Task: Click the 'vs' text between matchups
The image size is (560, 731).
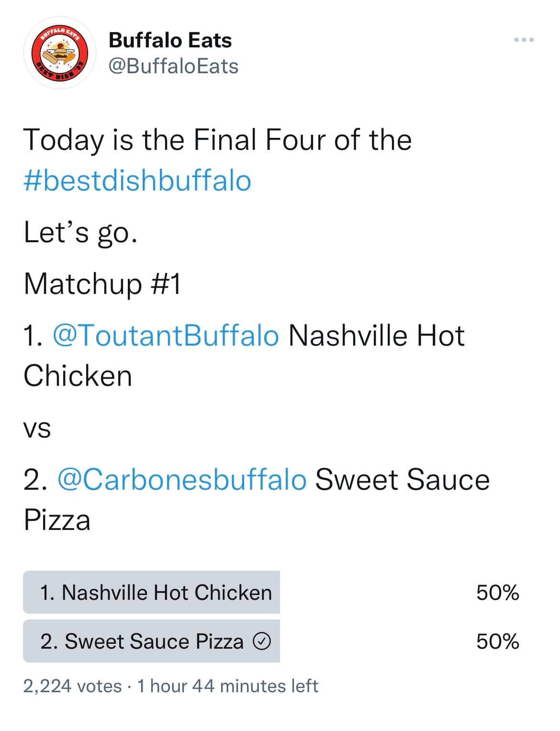Action: coord(37,429)
